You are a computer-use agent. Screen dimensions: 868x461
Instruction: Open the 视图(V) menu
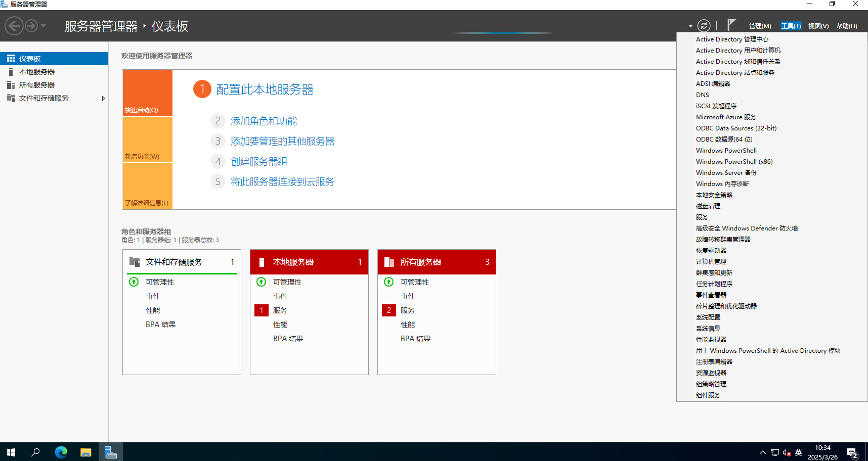click(818, 26)
